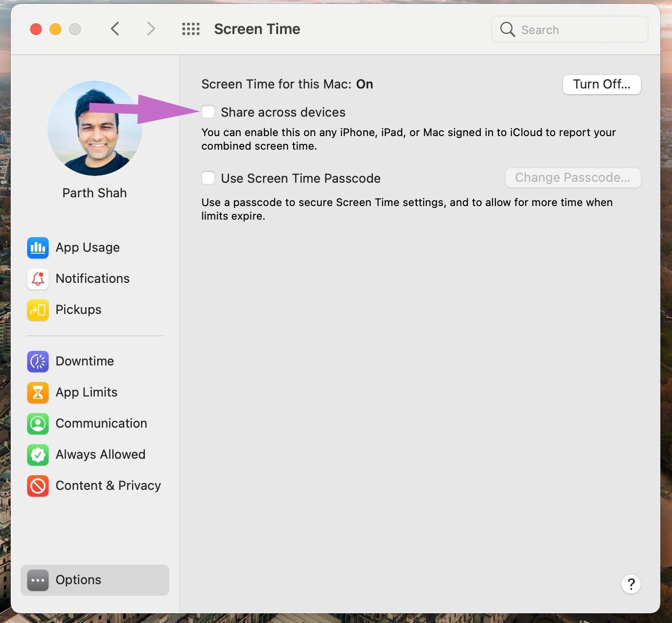This screenshot has height=623, width=672.
Task: Show all preferences grid icon
Action: coord(191,29)
